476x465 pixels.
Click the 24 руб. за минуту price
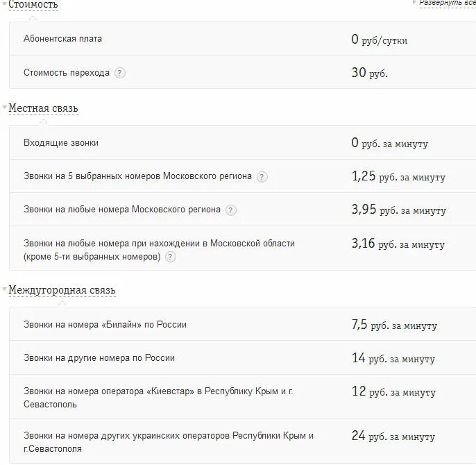(x=393, y=436)
